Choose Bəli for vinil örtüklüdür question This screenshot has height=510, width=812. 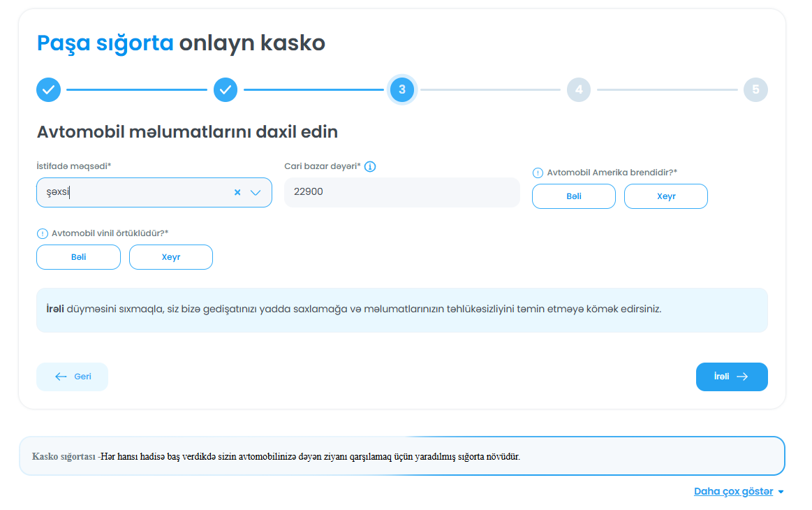[x=78, y=257]
